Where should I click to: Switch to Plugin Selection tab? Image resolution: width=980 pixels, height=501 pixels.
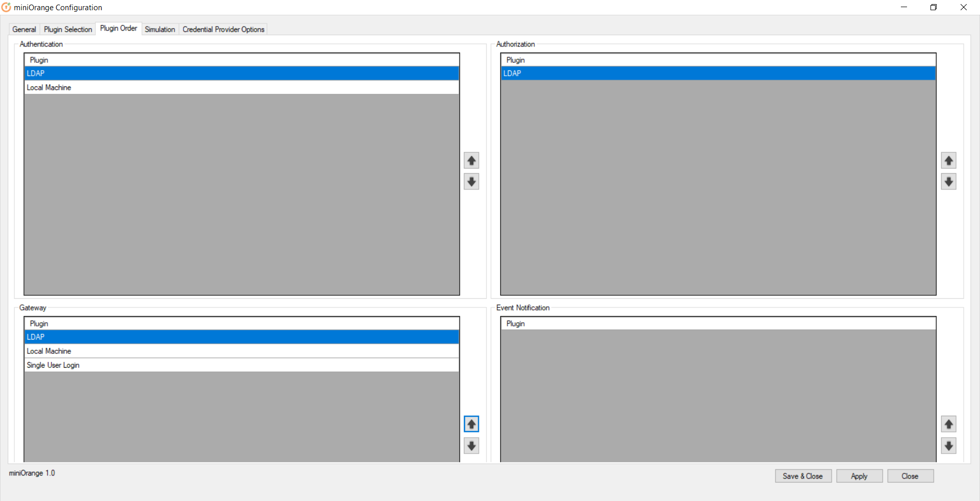click(68, 29)
